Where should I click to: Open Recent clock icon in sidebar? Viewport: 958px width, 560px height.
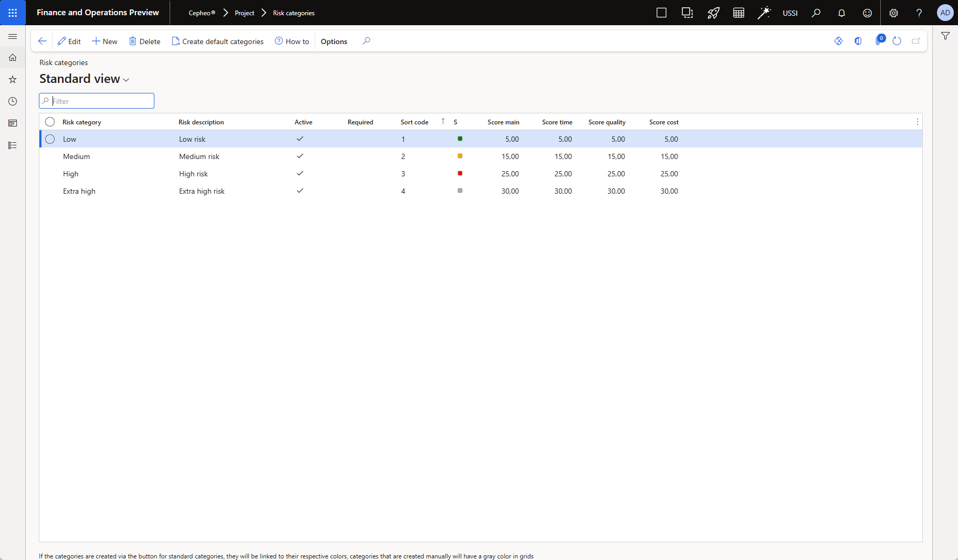(13, 101)
